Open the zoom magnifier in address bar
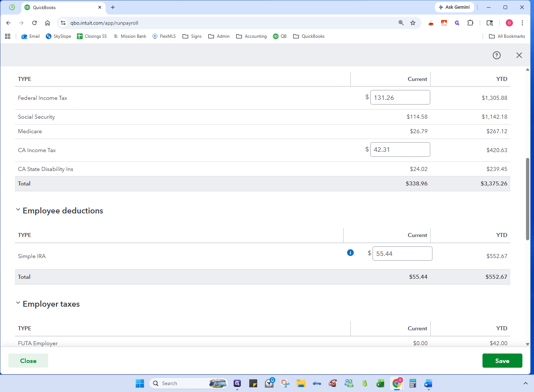The image size is (534, 392). click(401, 23)
